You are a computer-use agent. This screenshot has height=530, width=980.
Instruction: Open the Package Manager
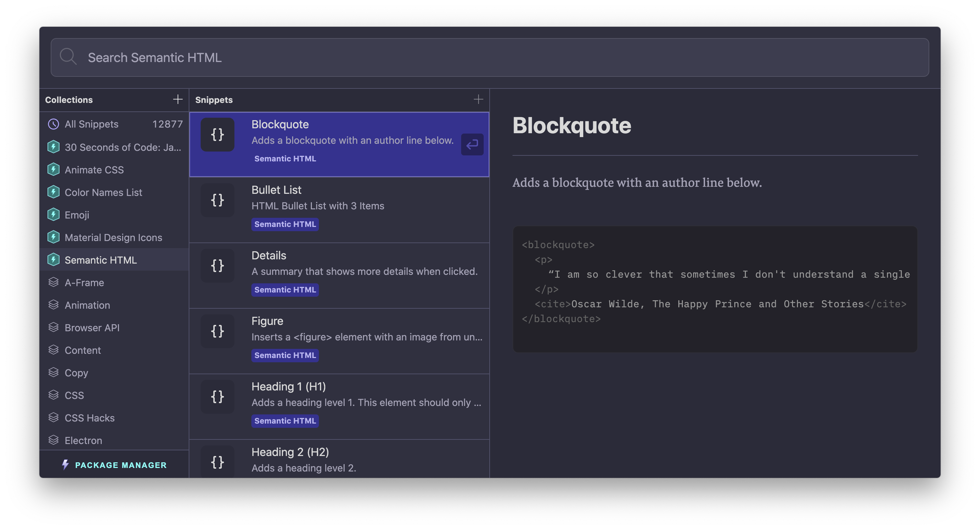click(121, 465)
